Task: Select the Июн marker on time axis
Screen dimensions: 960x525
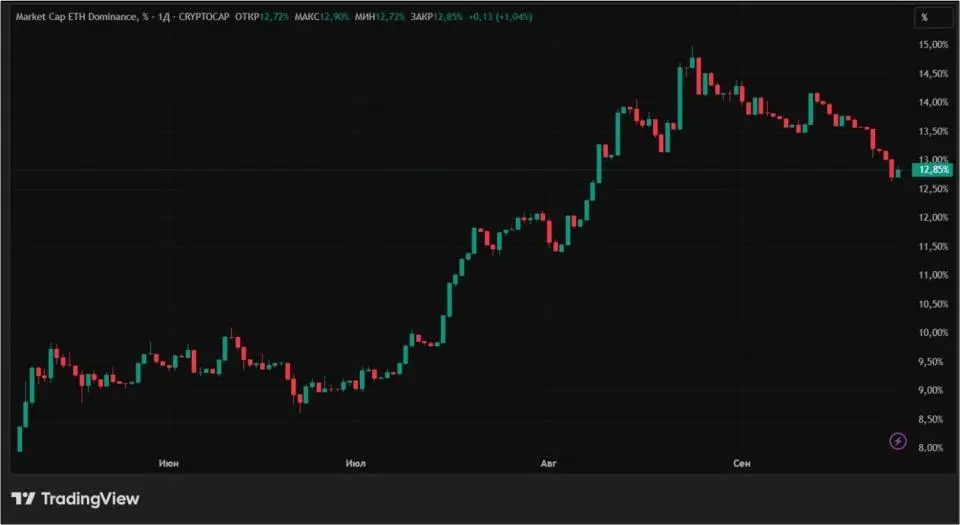Action: pyautogui.click(x=169, y=464)
